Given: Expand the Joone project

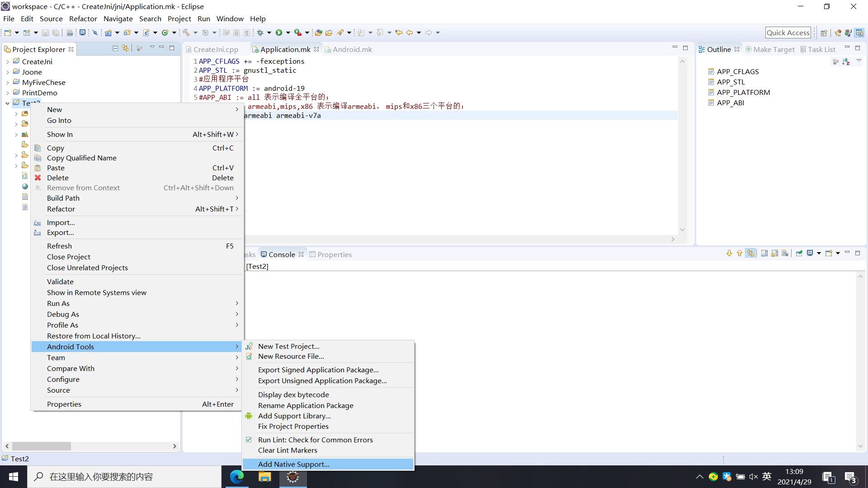Looking at the screenshot, I should click(x=8, y=72).
